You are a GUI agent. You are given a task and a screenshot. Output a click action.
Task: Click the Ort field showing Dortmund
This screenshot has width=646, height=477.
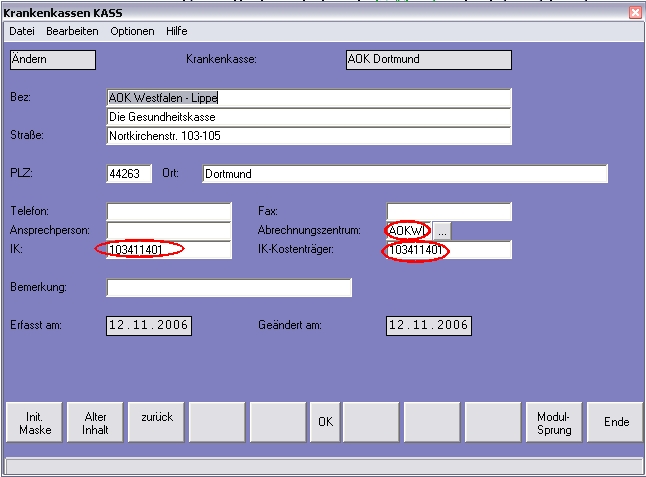click(405, 174)
